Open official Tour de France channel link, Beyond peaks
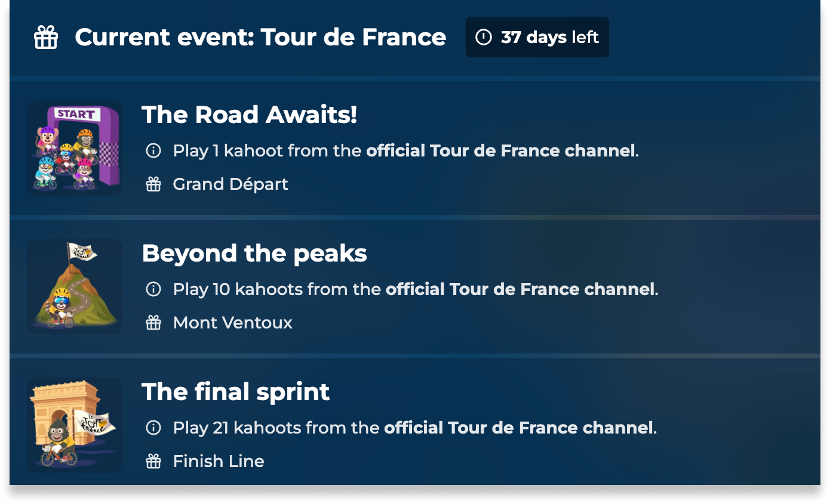830x504 pixels. (520, 290)
